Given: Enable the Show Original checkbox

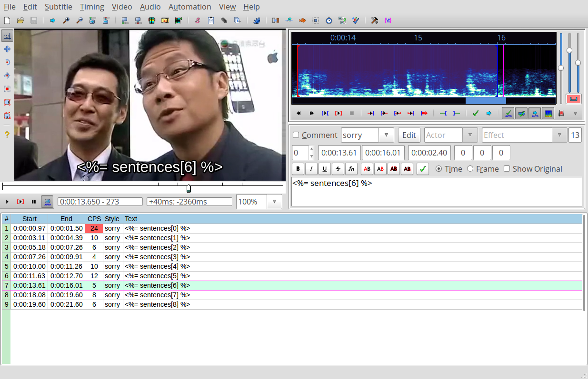Looking at the screenshot, I should coord(507,169).
